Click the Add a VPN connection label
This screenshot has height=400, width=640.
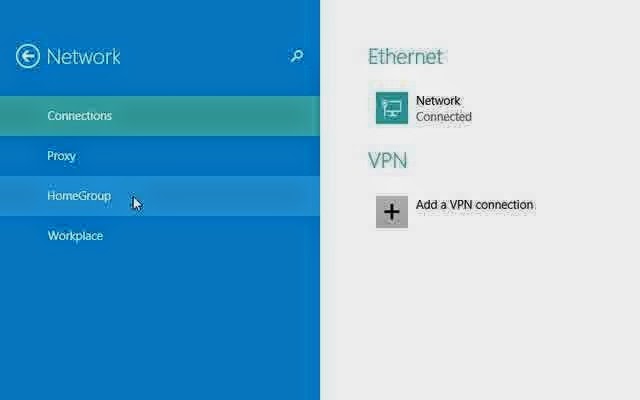click(474, 205)
